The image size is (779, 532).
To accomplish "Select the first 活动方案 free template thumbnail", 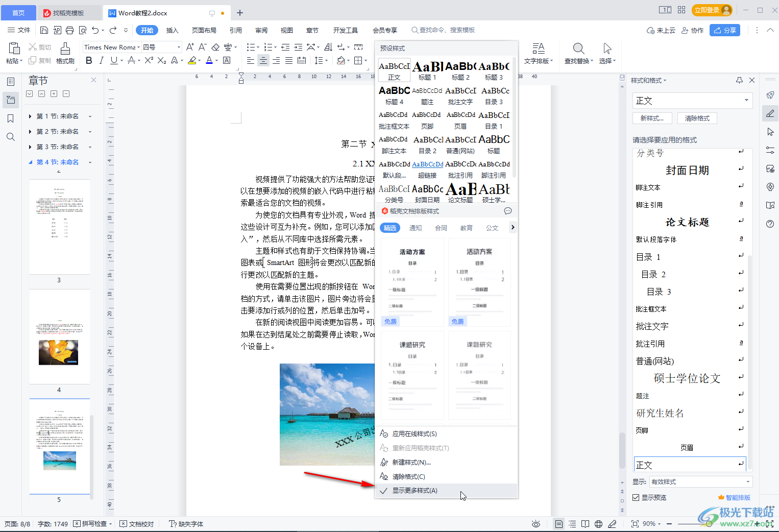I will click(412, 282).
